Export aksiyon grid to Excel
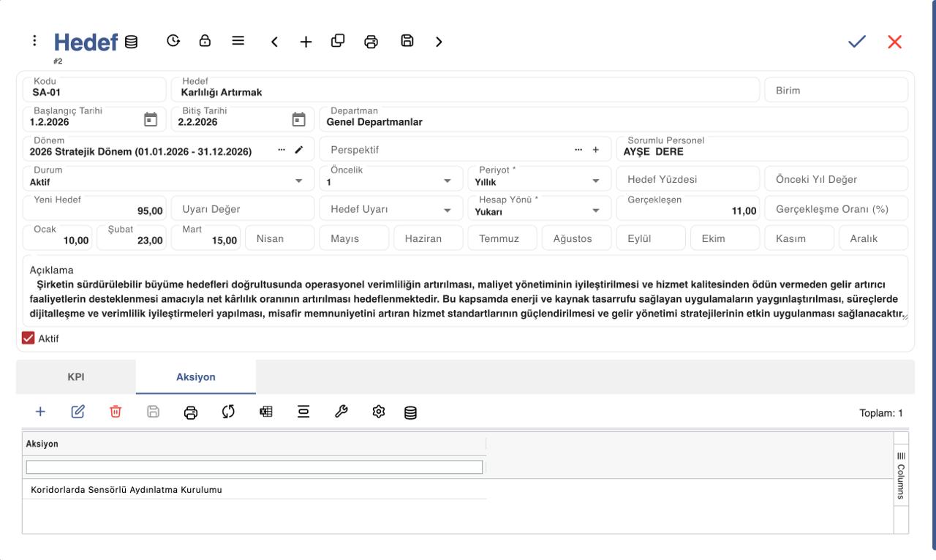 (x=266, y=412)
